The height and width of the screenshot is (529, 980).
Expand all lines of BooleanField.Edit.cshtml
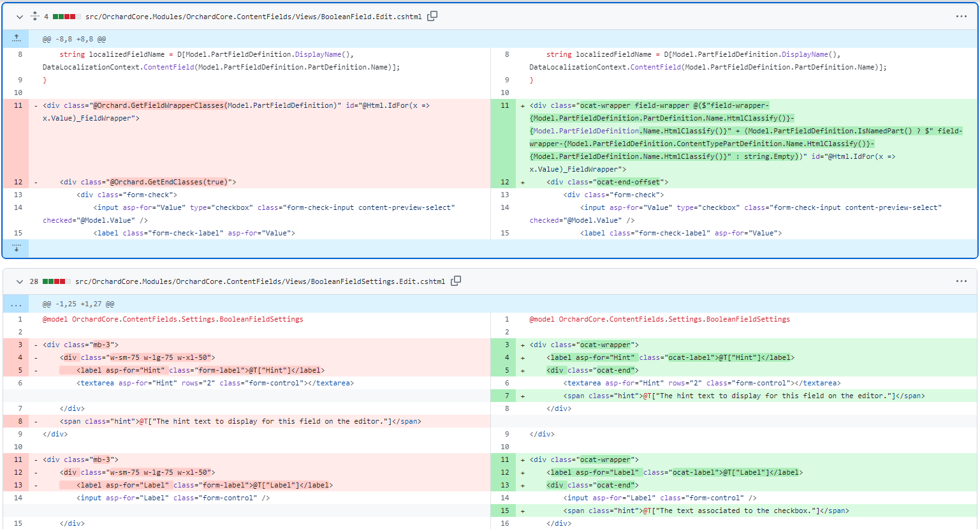click(35, 17)
